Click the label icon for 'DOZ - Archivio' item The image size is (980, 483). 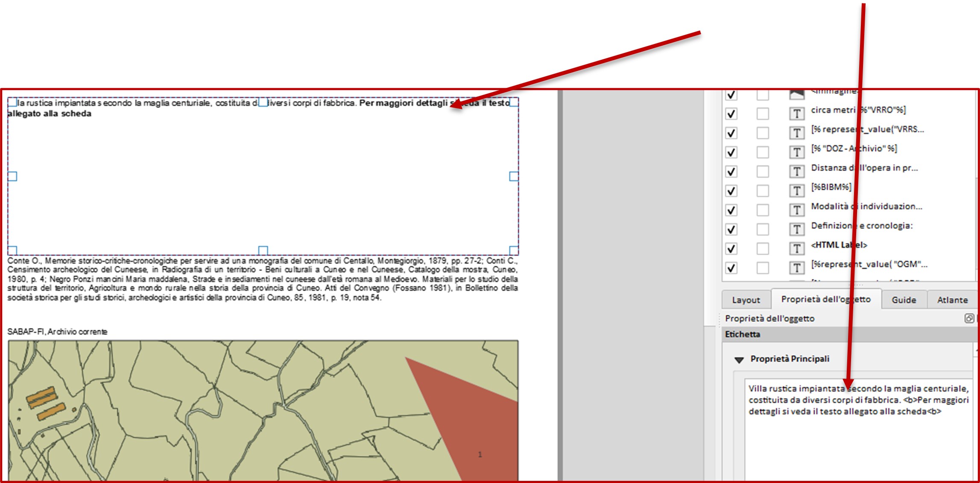(796, 152)
